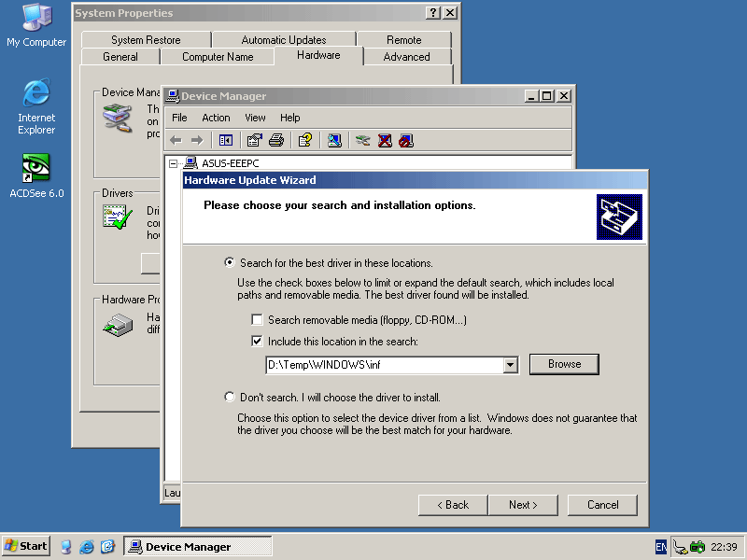This screenshot has height=560, width=747.
Task: Open the View menu in Device Manager
Action: click(x=255, y=118)
